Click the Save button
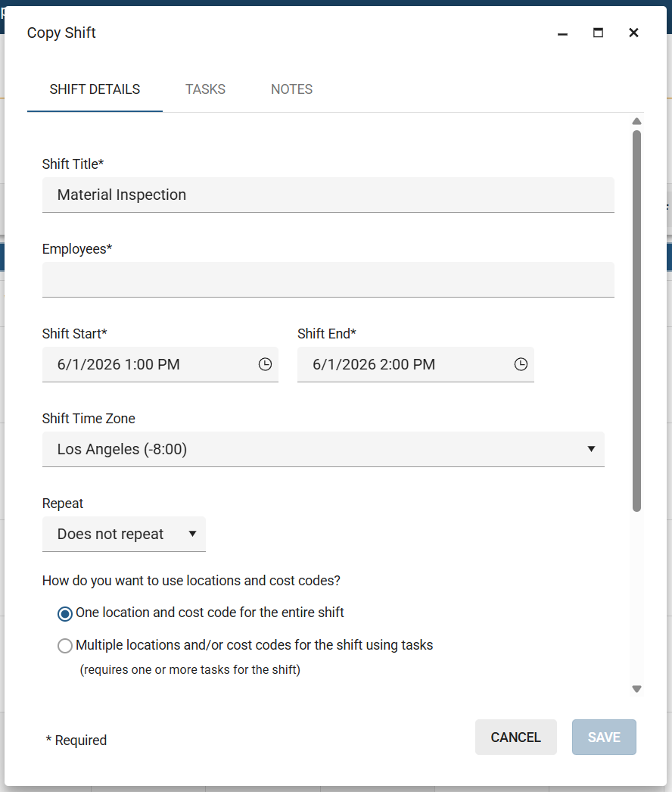The width and height of the screenshot is (672, 792). click(x=604, y=737)
